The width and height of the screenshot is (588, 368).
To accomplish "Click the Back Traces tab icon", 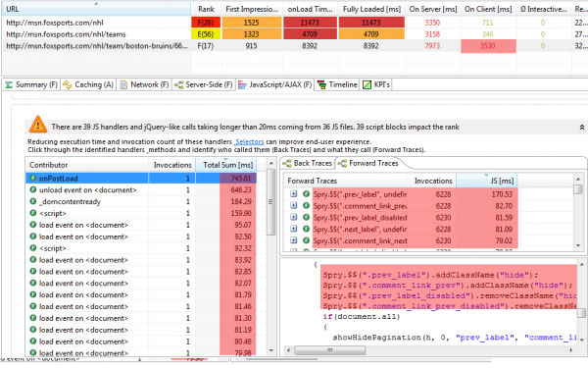I will 287,163.
